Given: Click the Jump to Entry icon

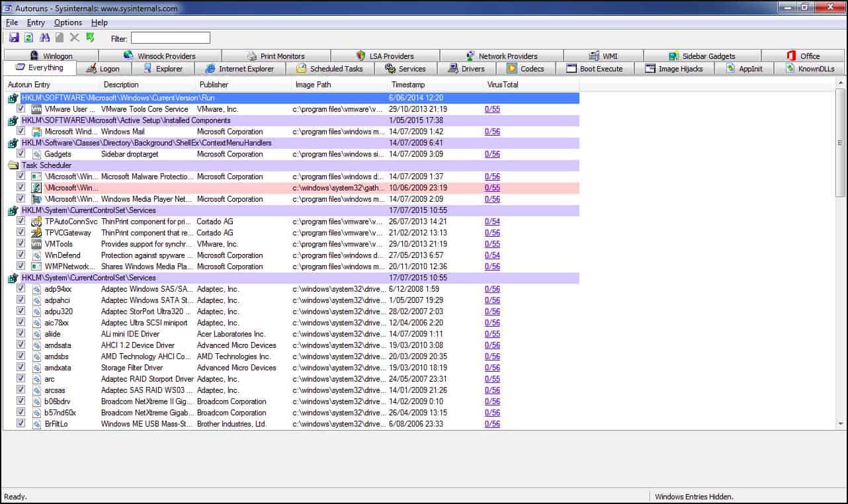Looking at the screenshot, I should 90,38.
